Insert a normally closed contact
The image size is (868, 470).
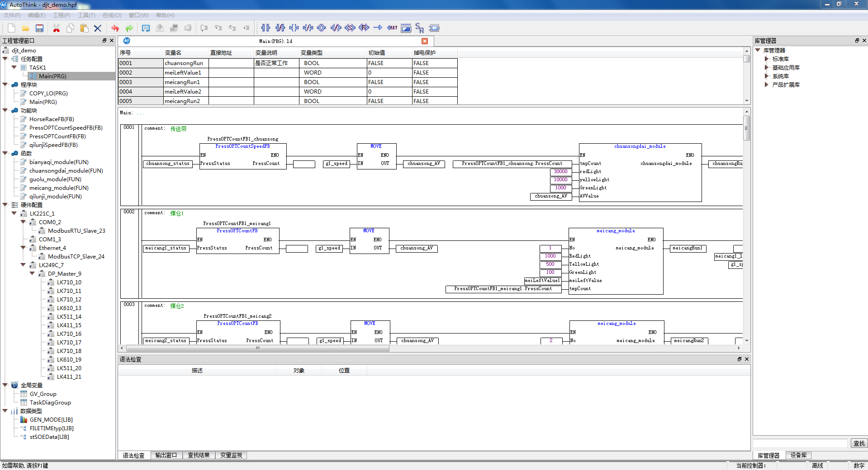[x=280, y=28]
